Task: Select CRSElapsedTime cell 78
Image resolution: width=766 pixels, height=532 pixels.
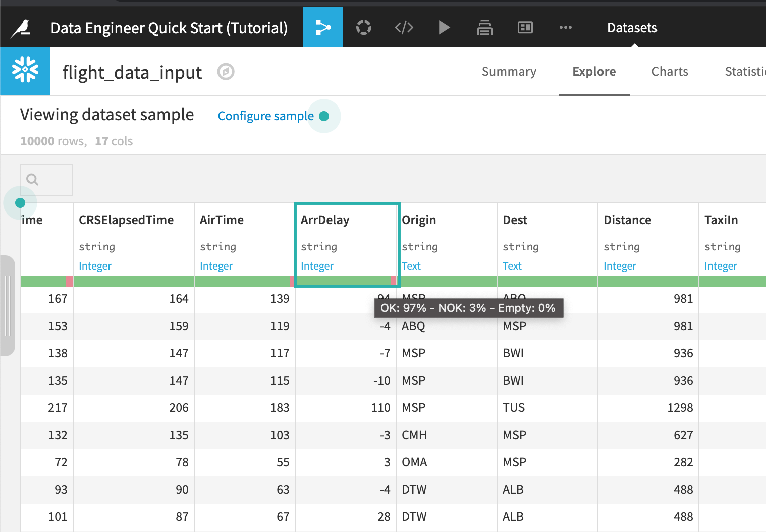Action: [x=134, y=462]
